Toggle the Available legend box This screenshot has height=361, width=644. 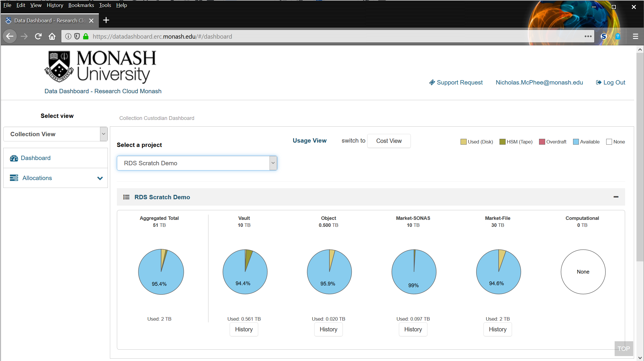pos(576,142)
